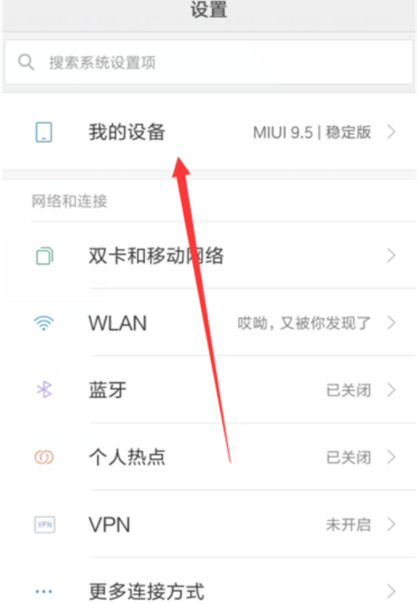Open 我的设备 settings entry
417x604 pixels.
click(x=209, y=132)
